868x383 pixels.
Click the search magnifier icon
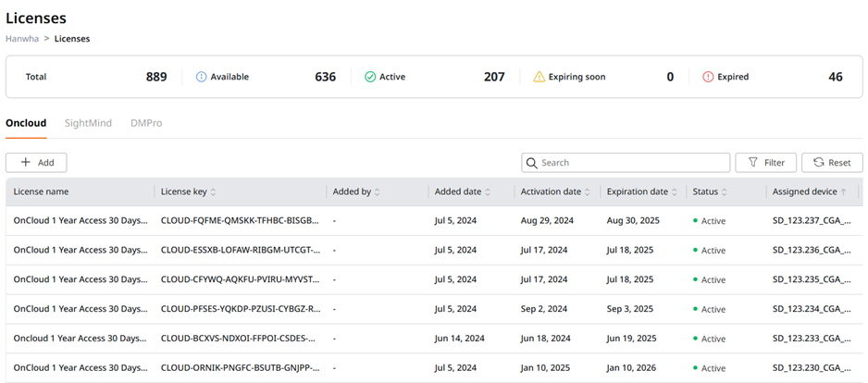[x=532, y=163]
